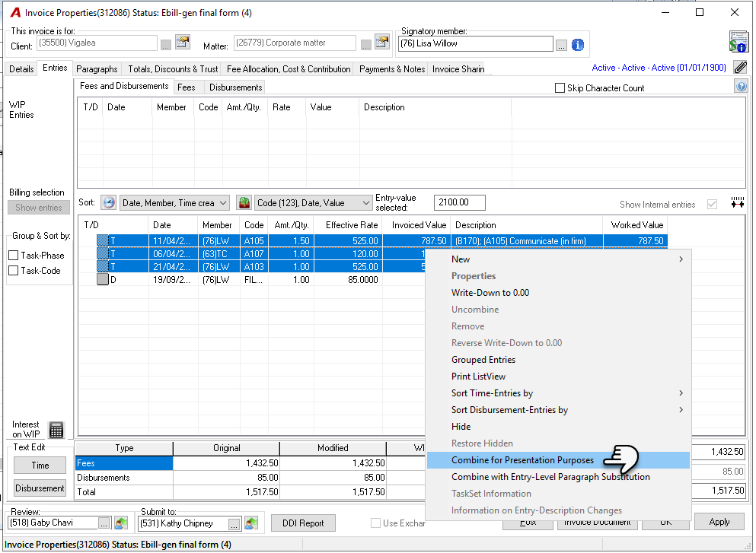
Task: Click the ellipsis button in Submit to field
Action: click(234, 523)
